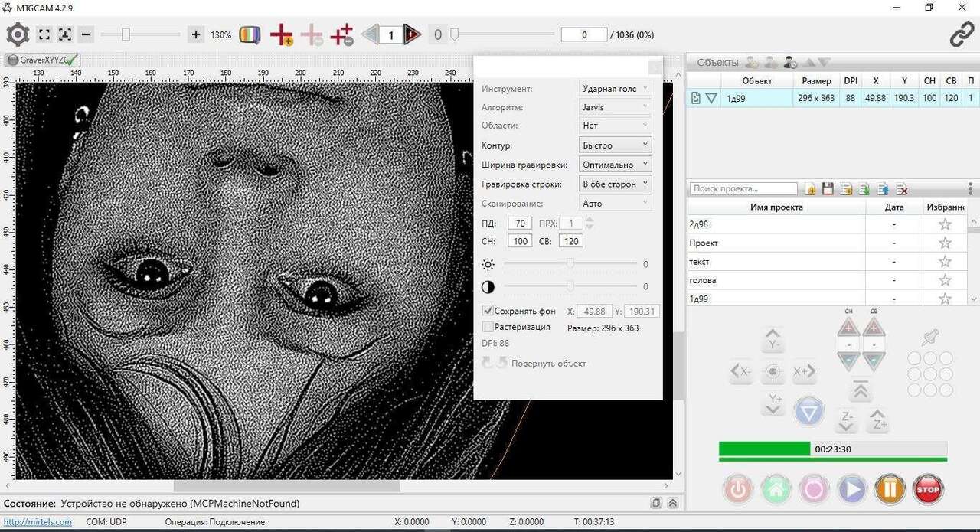Screen dimensions: 980x532
Task: Star the 2д98 project as favorite
Action: 945,224
